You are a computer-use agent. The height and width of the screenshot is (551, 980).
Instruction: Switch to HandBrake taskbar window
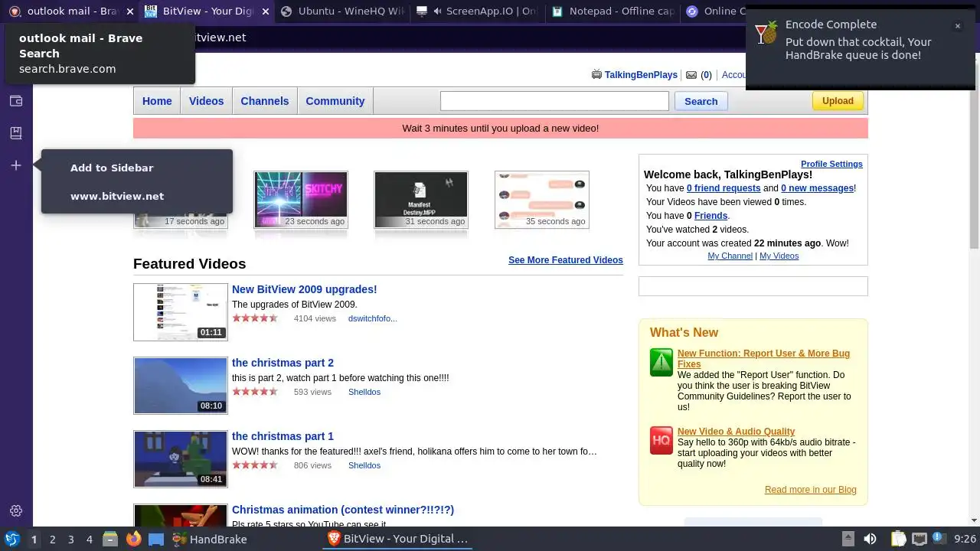(208, 540)
